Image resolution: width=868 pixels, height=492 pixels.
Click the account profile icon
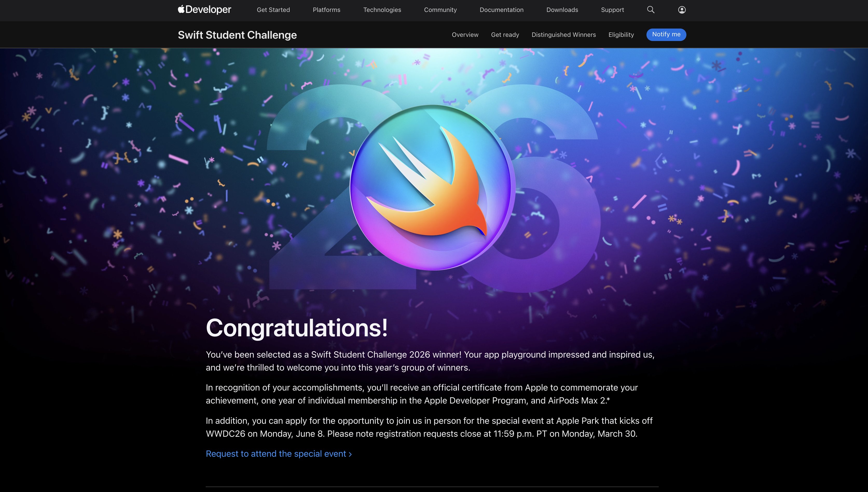[681, 10]
